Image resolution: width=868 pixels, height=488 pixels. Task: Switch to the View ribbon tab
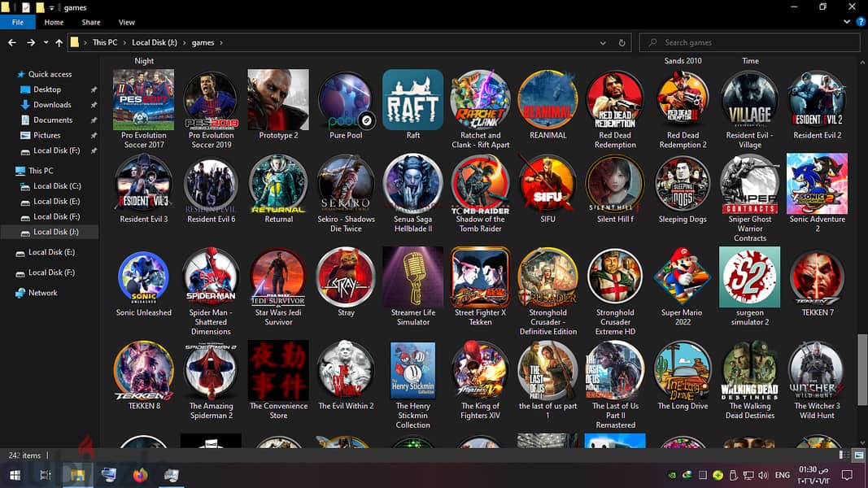[126, 22]
